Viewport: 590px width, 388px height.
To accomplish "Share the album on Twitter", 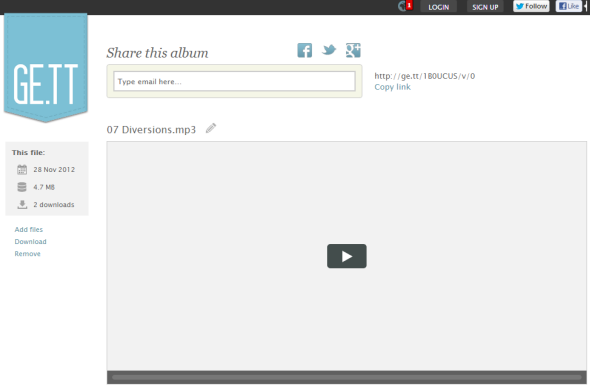I will 329,50.
